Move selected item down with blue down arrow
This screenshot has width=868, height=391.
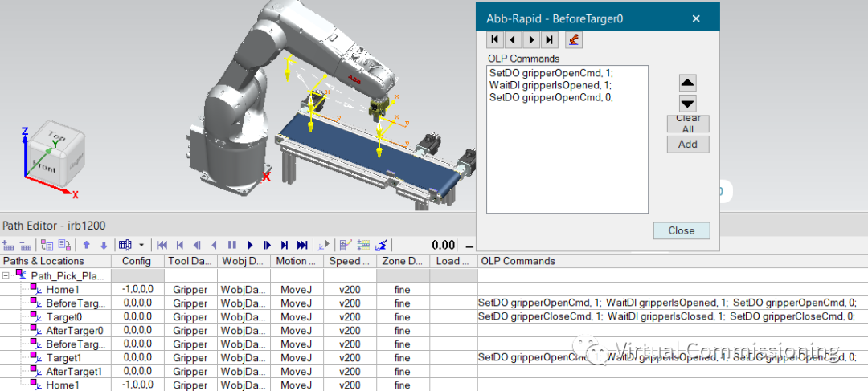point(104,245)
